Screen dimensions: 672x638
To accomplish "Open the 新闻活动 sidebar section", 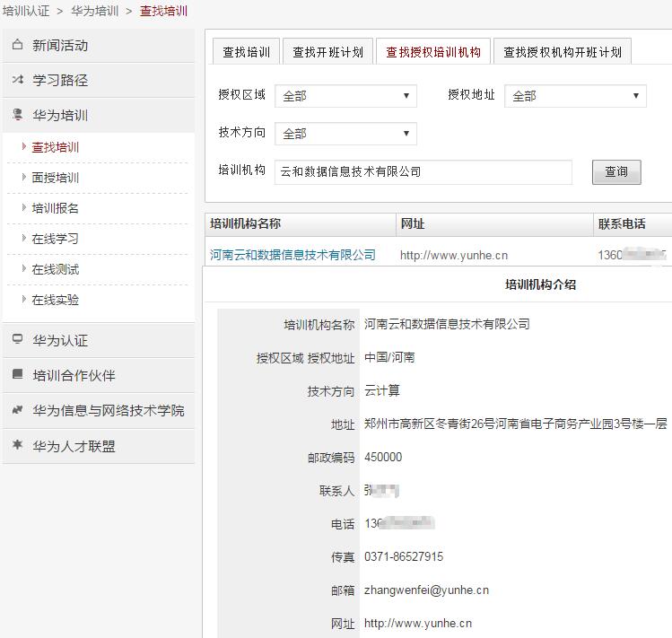I will pyautogui.click(x=99, y=46).
